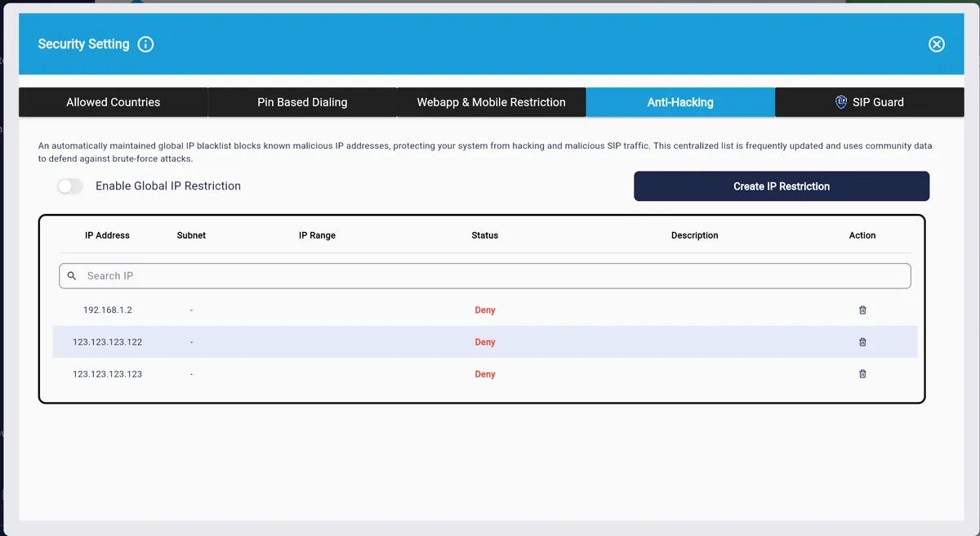Select the 192.168.1.2 address cell
The height and width of the screenshot is (536, 980).
point(108,310)
